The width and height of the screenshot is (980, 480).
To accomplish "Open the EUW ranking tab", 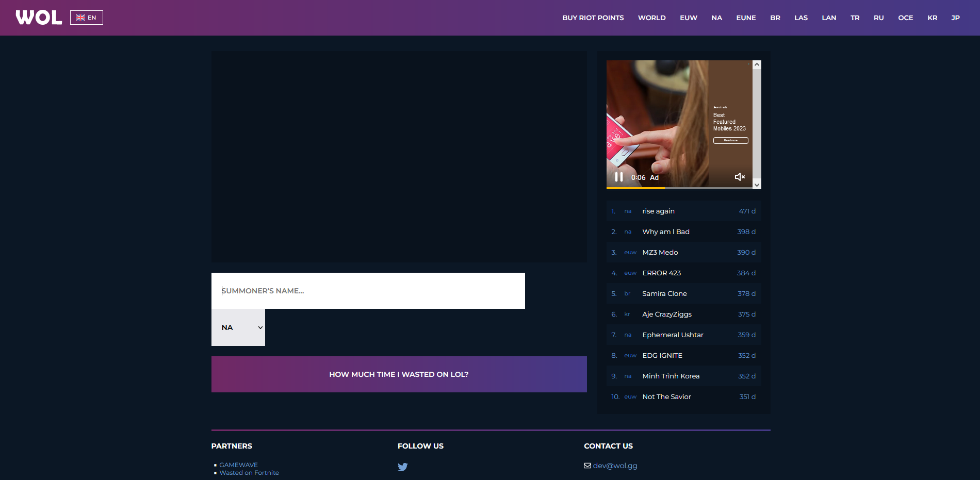I will pos(688,18).
